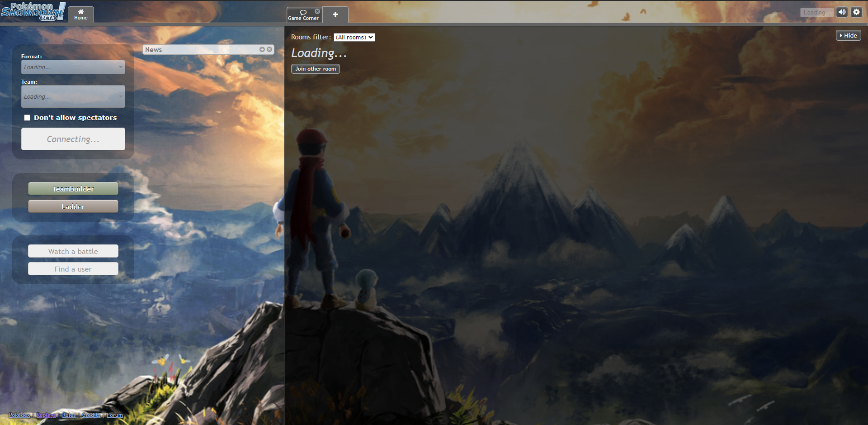Open the Credits link

point(91,415)
